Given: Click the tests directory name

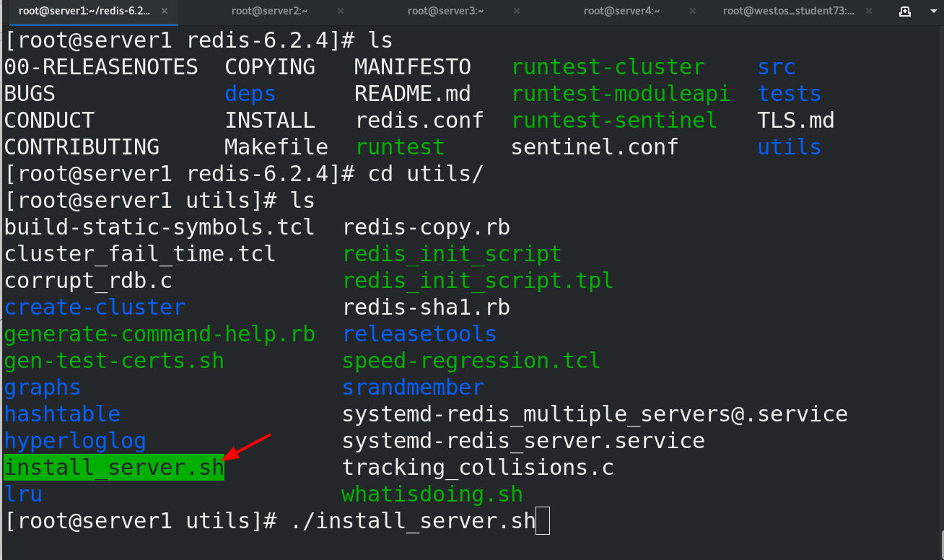Looking at the screenshot, I should pos(790,94).
